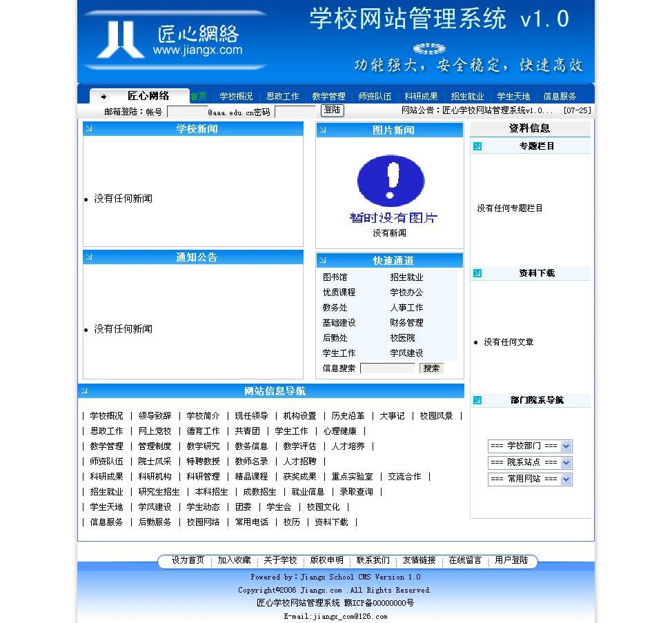
Task: Focus the 帐号 mailbox input field
Action: pyautogui.click(x=187, y=112)
